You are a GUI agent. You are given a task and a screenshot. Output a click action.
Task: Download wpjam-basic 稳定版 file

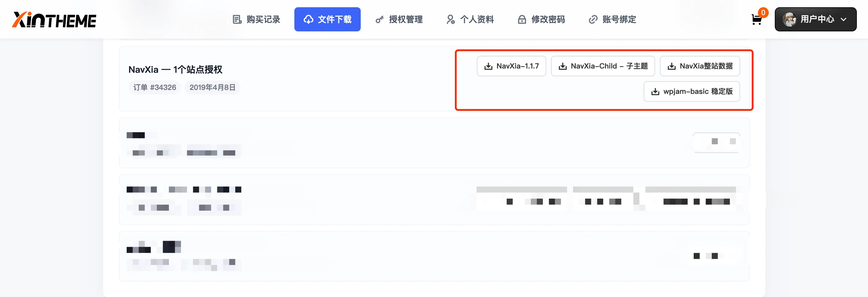click(692, 91)
